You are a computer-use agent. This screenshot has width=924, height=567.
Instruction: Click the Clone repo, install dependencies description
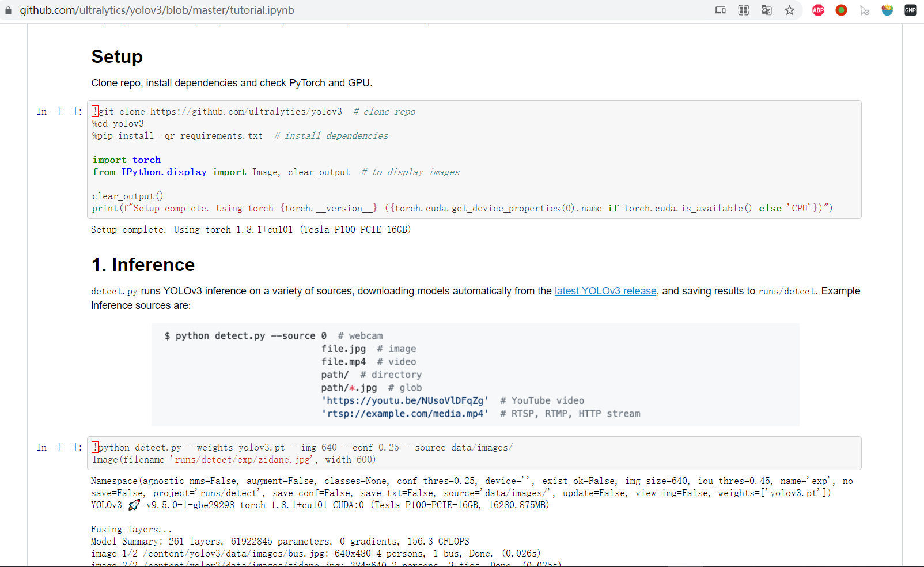(x=232, y=83)
